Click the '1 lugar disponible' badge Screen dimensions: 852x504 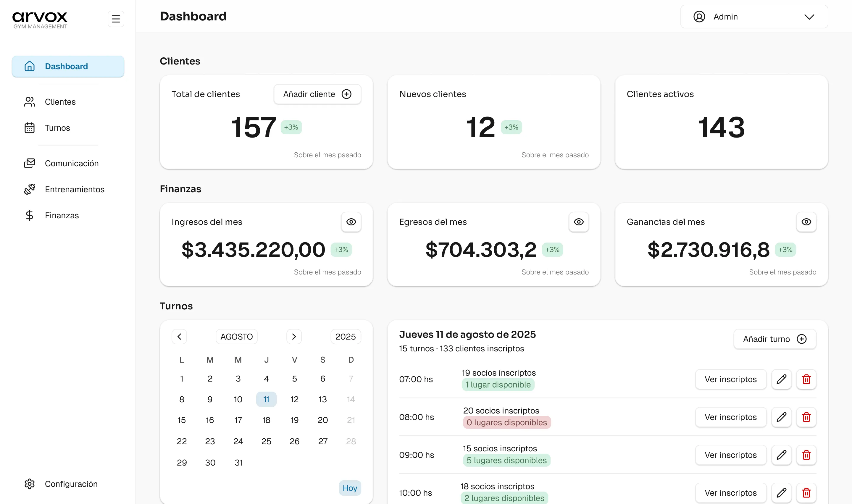click(498, 385)
